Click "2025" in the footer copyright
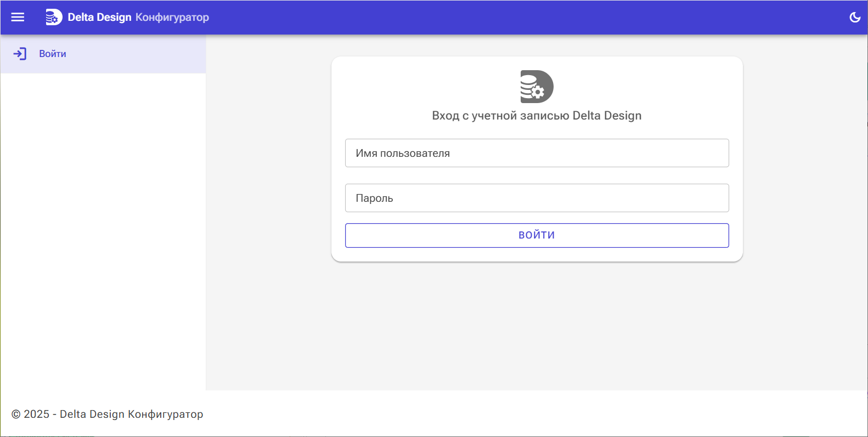This screenshot has width=868, height=437. pos(37,415)
